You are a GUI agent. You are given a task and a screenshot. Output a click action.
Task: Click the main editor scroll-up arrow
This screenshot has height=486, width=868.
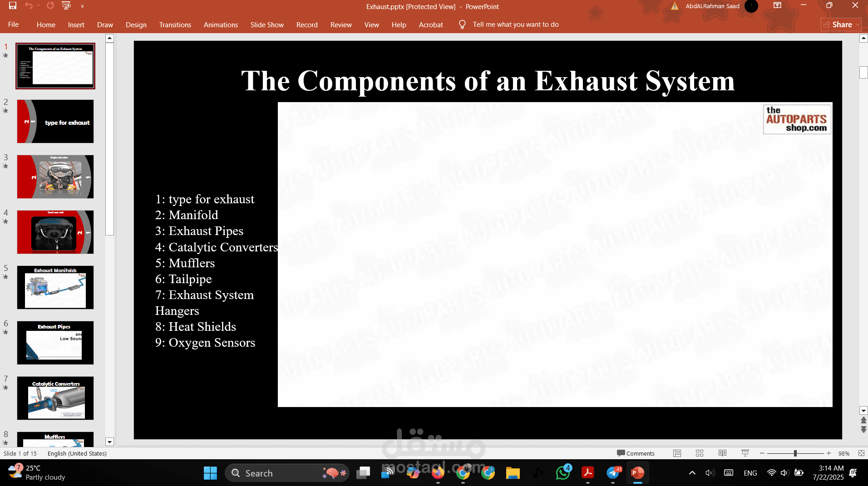point(863,39)
